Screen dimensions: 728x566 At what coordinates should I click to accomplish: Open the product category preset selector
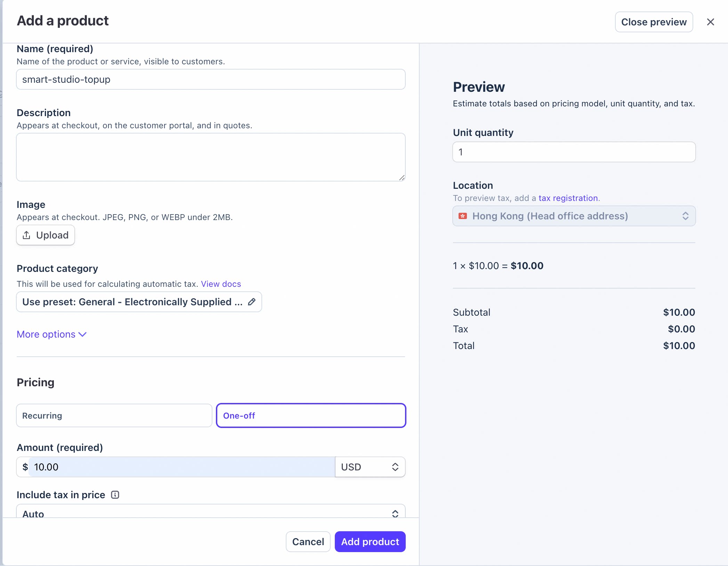click(x=139, y=302)
